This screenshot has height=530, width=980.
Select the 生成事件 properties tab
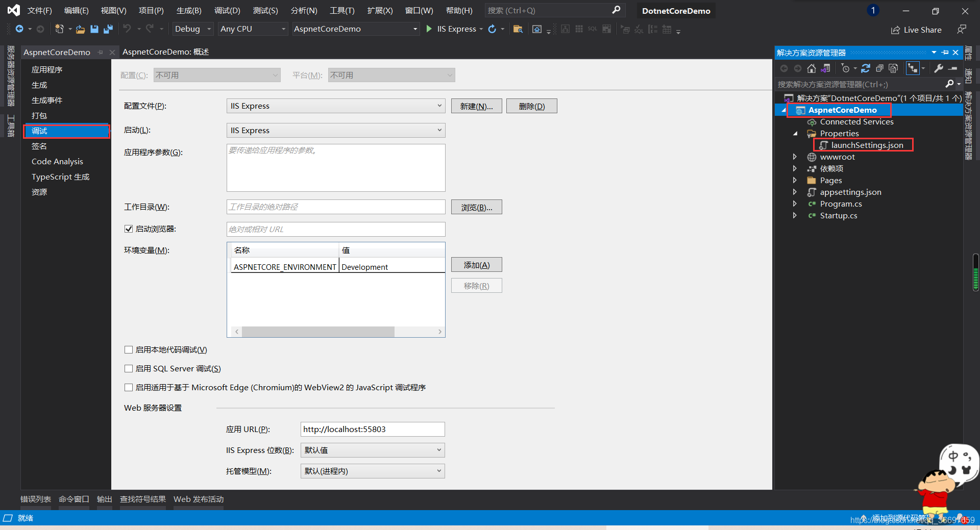coord(47,100)
